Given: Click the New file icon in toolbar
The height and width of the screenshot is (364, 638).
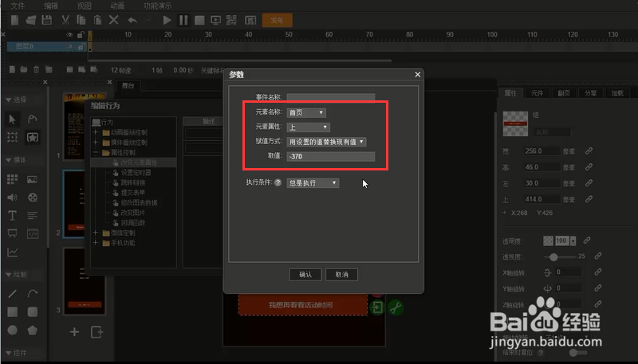Looking at the screenshot, I should [x=14, y=20].
